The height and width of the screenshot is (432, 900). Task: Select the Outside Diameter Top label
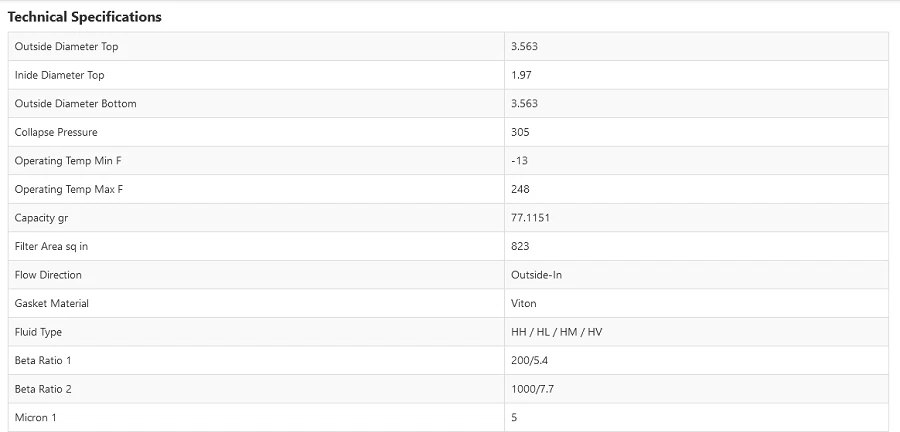67,47
